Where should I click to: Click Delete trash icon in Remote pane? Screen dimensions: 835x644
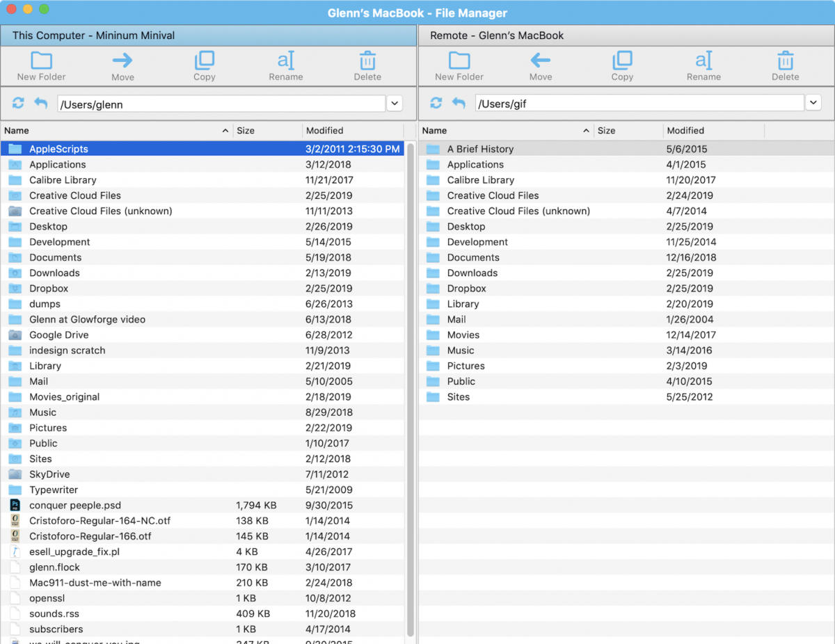[x=785, y=61]
